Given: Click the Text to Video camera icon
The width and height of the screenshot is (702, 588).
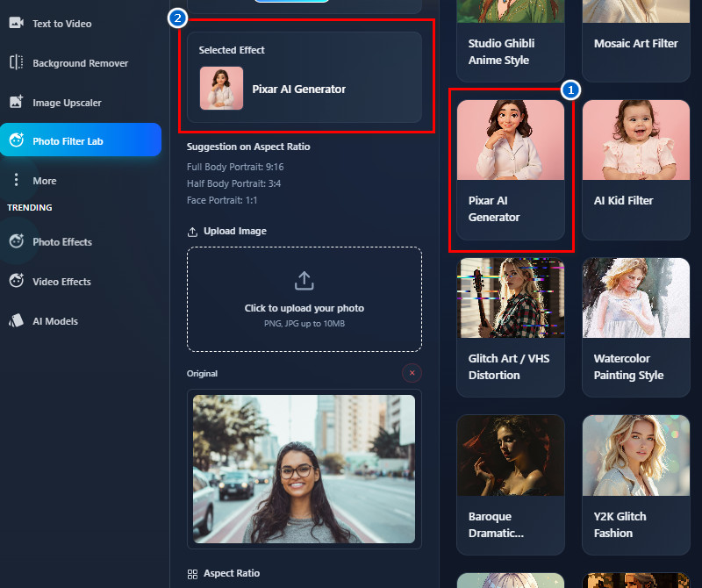Looking at the screenshot, I should tap(16, 23).
